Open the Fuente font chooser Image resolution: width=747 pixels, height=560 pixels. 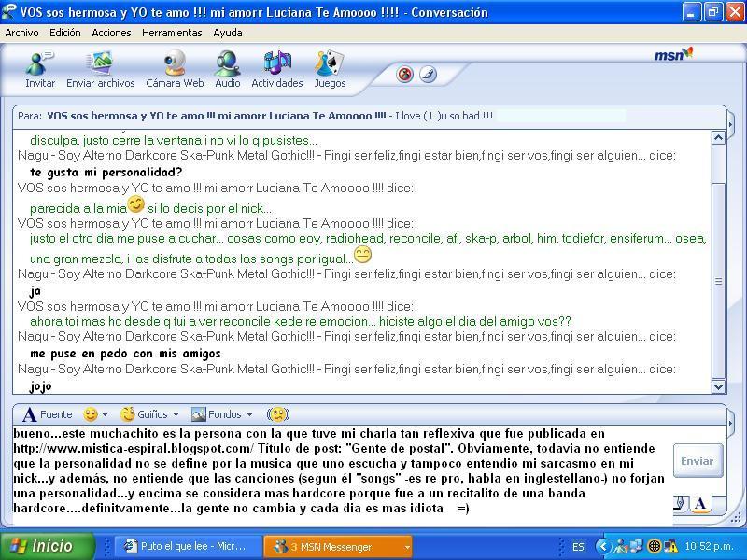(x=48, y=414)
